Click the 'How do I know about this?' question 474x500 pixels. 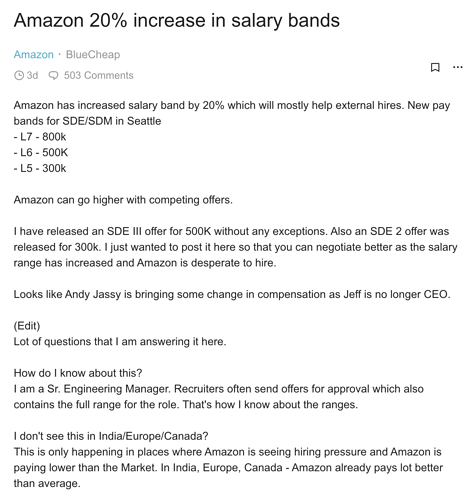[78, 373]
